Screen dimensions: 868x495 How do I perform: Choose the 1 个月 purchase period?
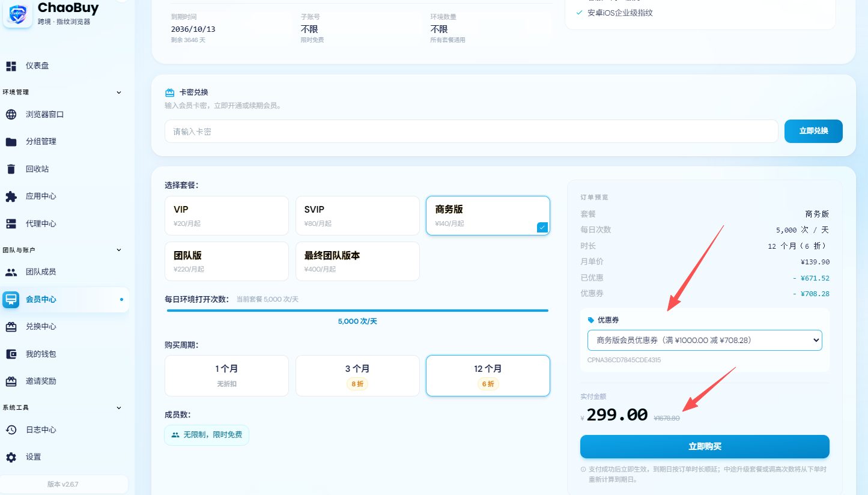coord(226,375)
